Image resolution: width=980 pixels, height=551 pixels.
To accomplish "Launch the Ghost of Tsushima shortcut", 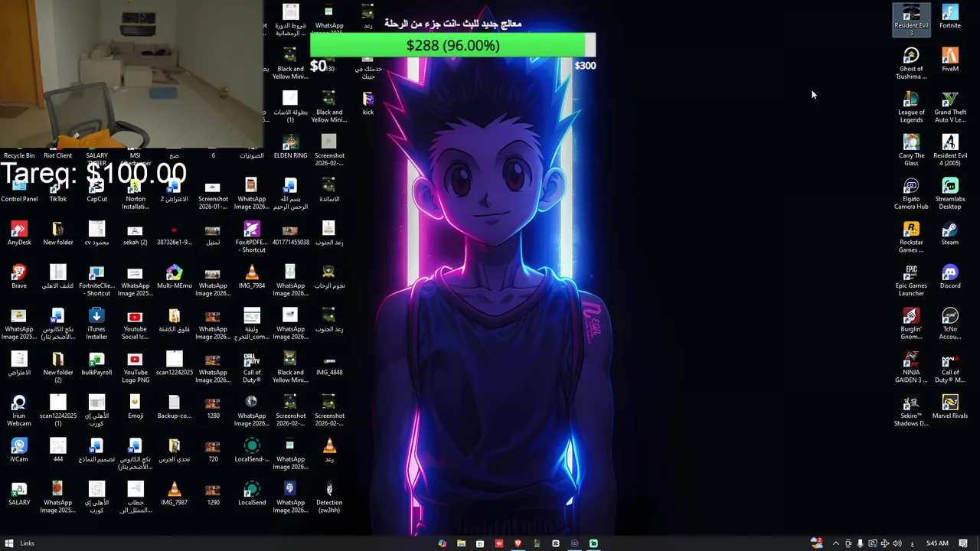I will (x=911, y=64).
